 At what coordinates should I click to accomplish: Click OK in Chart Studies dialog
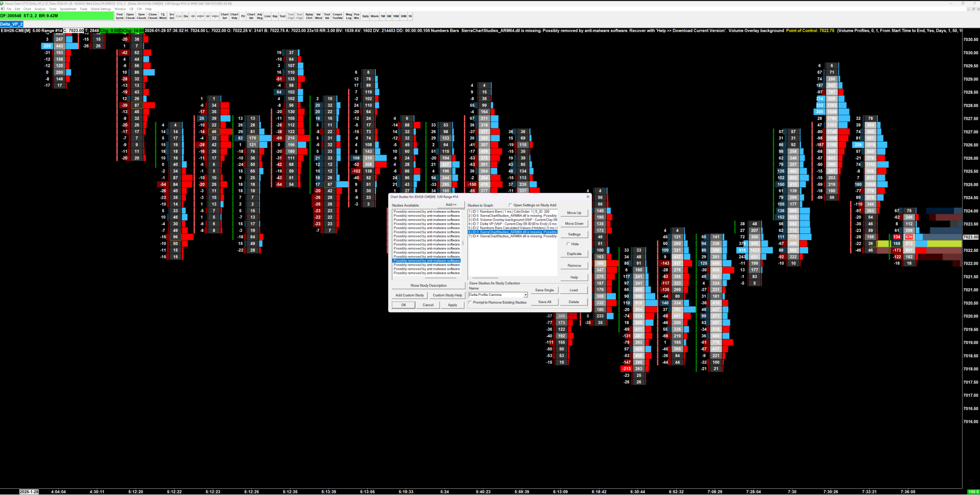[404, 305]
